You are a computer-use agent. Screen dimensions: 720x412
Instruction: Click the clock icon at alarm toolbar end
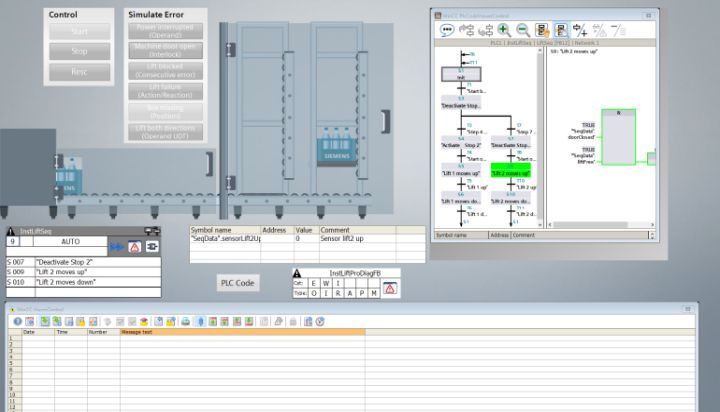point(320,322)
